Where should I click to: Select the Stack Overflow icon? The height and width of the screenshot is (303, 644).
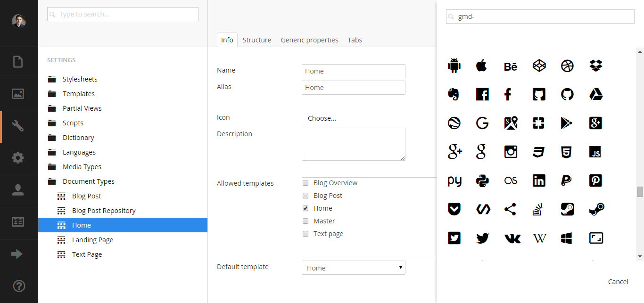(x=539, y=209)
